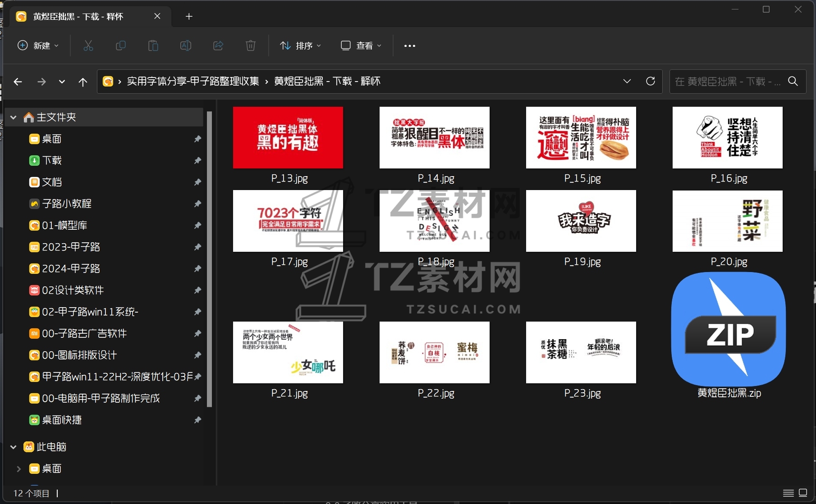Image resolution: width=816 pixels, height=504 pixels.
Task: Switch to details list view layout
Action: pos(788,493)
